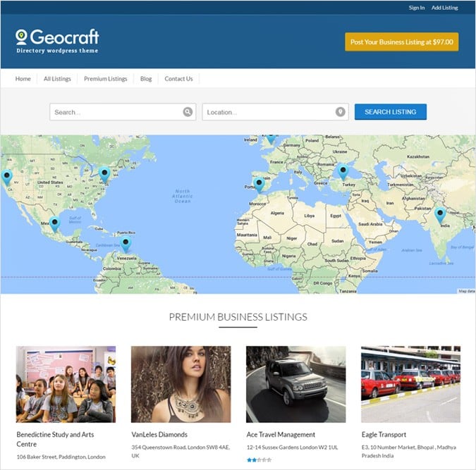Click the 'North Atlantic Ocean' map label

(x=183, y=196)
